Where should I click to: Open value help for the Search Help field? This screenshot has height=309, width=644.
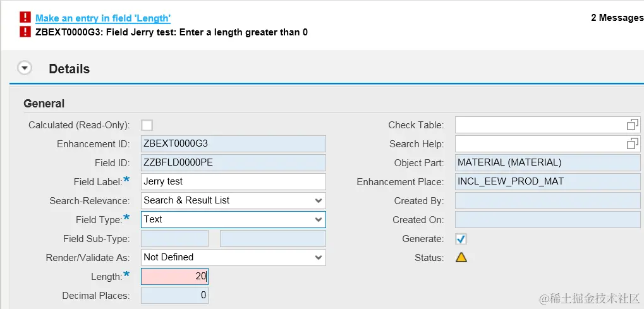[633, 144]
